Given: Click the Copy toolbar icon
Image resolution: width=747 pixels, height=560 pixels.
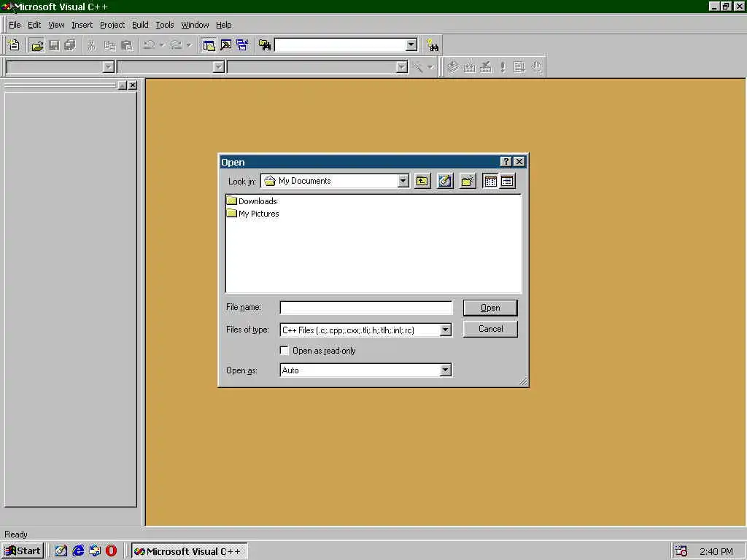Looking at the screenshot, I should [x=109, y=45].
